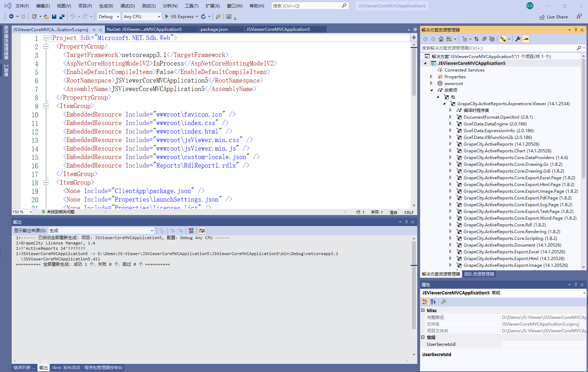Clear all output in Output pane
This screenshot has height=372, width=588.
[x=191, y=231]
